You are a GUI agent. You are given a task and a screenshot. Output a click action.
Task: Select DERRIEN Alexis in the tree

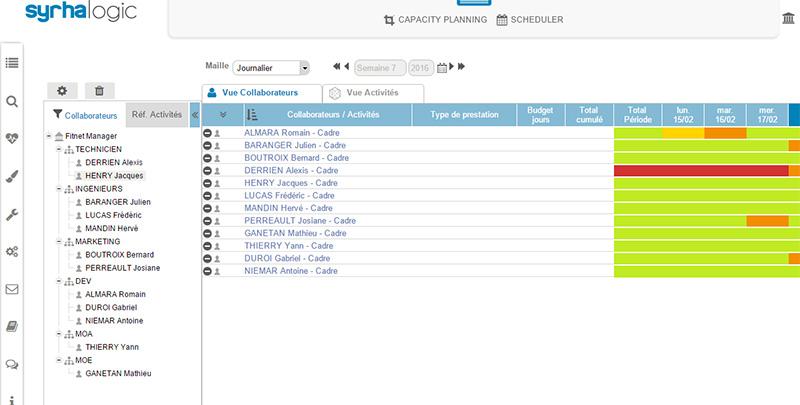(114, 163)
